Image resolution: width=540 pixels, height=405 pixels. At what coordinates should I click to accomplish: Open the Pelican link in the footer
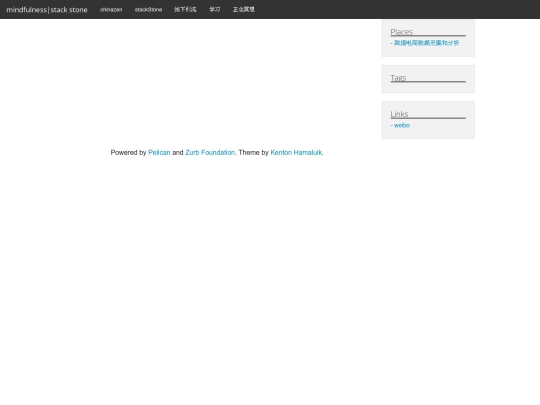tap(159, 153)
